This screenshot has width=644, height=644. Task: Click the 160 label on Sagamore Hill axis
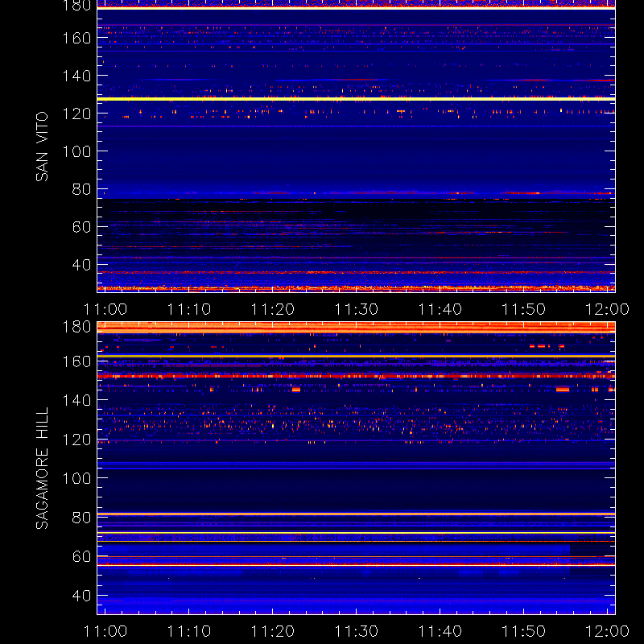pyautogui.click(x=76, y=361)
